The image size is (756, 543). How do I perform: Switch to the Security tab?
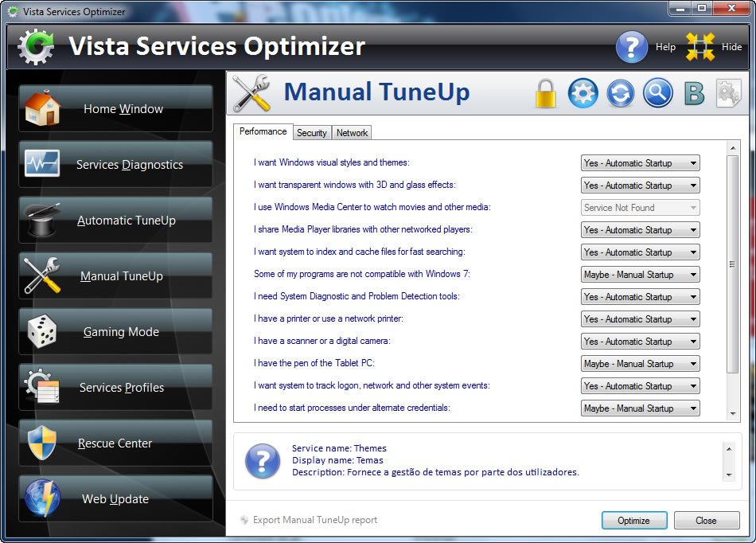pos(312,133)
